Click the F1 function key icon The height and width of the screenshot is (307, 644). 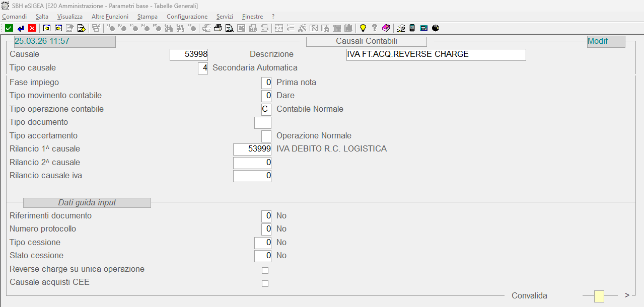point(111,28)
